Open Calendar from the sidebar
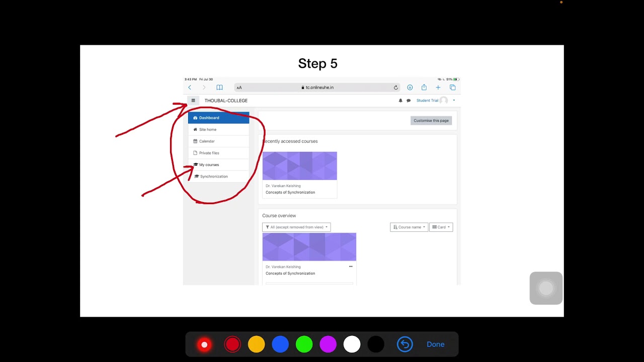The image size is (644, 362). (218, 141)
